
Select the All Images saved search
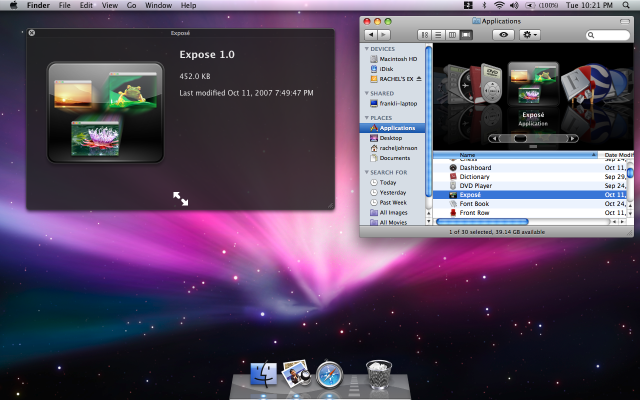pyautogui.click(x=393, y=213)
